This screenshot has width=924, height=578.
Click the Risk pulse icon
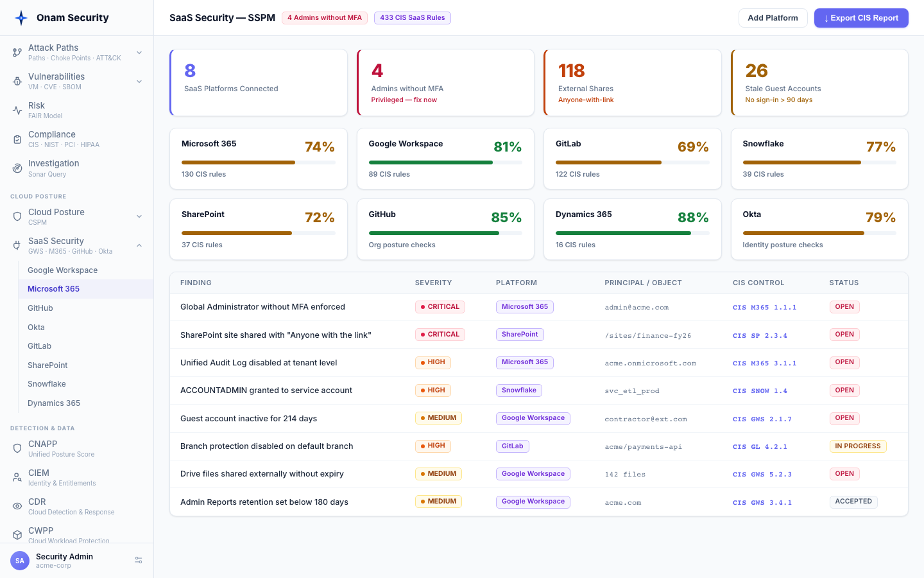click(x=17, y=110)
